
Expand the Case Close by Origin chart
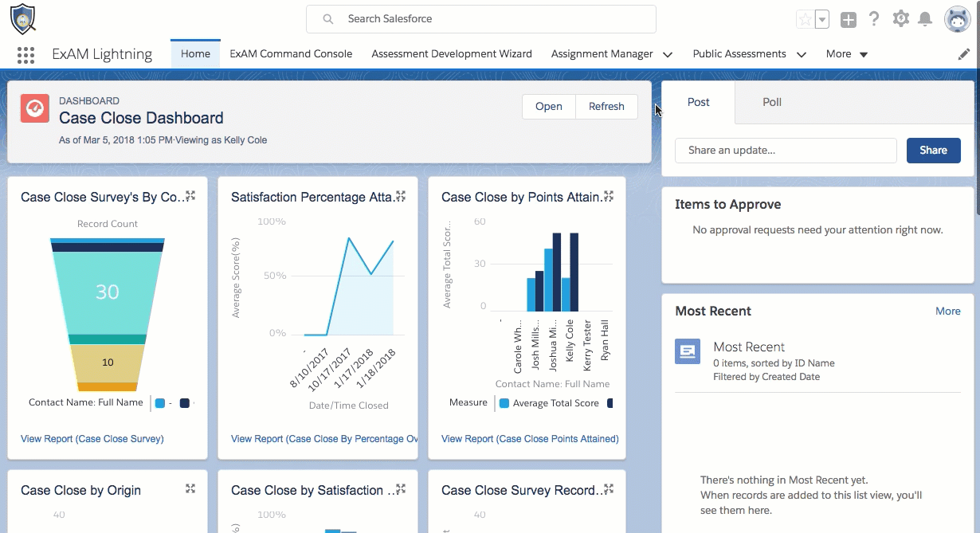[x=190, y=489]
